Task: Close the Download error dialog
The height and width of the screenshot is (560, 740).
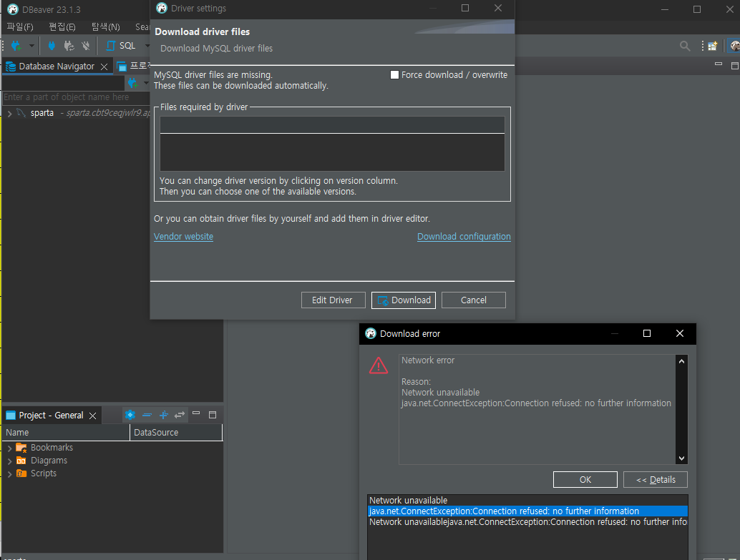Action: tap(680, 333)
